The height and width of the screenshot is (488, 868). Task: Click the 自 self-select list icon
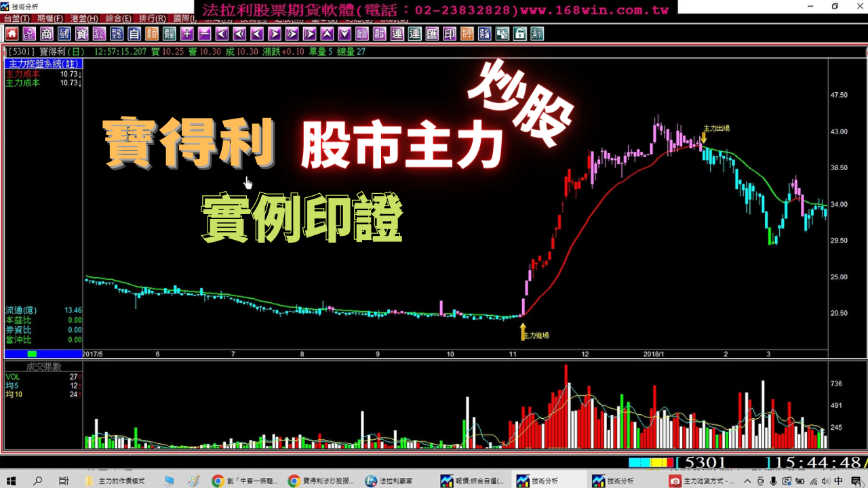134,34
